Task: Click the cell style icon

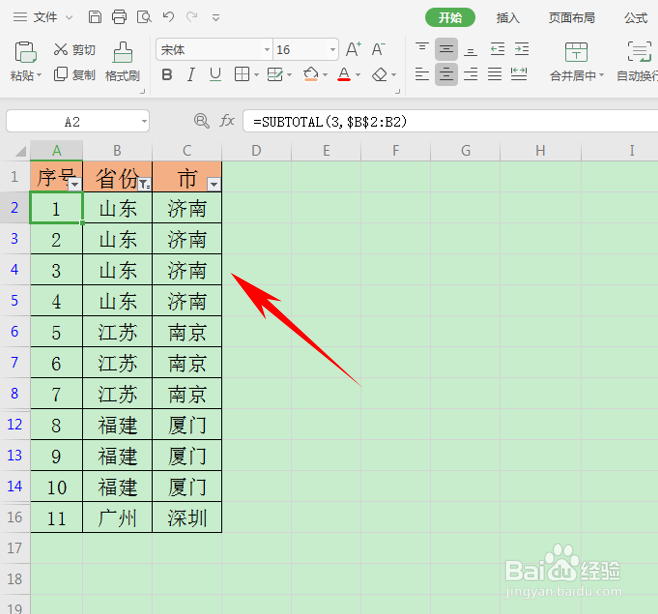Action: [x=275, y=74]
